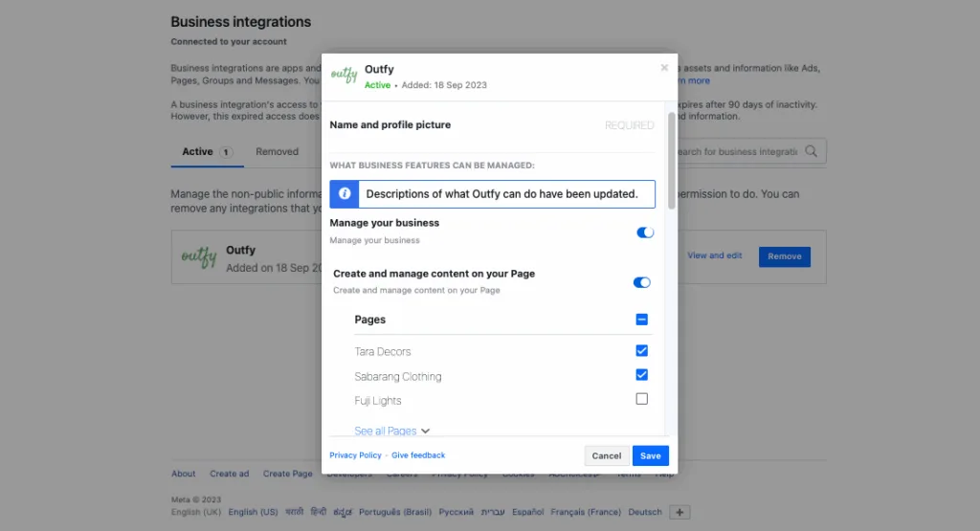Click the Give feedback link
This screenshot has width=980, height=531.
click(x=418, y=455)
